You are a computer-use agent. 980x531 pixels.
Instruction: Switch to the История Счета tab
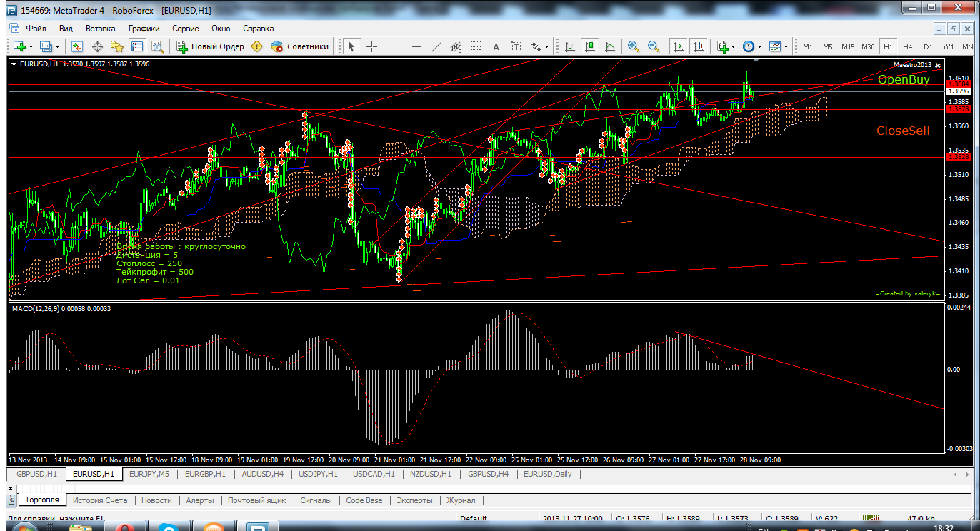(x=100, y=500)
